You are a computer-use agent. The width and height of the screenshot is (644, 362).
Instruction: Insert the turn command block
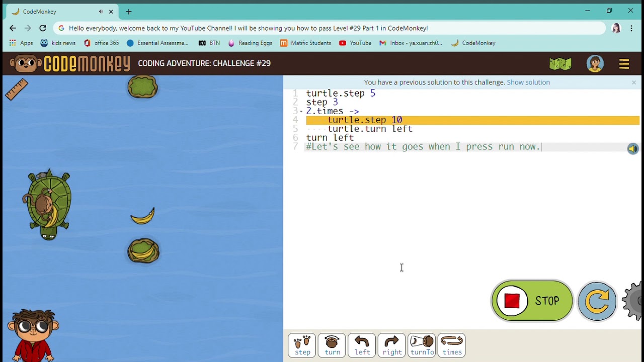pos(332,345)
